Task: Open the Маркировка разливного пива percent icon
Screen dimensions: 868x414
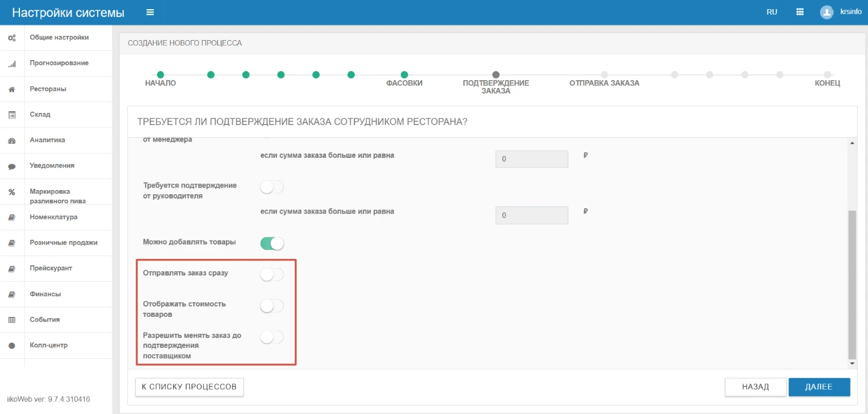Action: [x=12, y=192]
